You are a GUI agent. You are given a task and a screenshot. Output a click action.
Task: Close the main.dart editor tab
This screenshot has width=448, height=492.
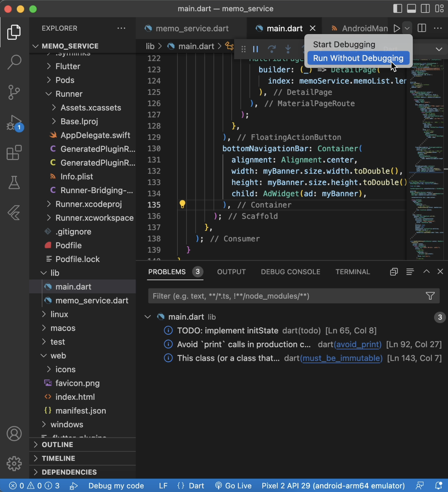[313, 28]
